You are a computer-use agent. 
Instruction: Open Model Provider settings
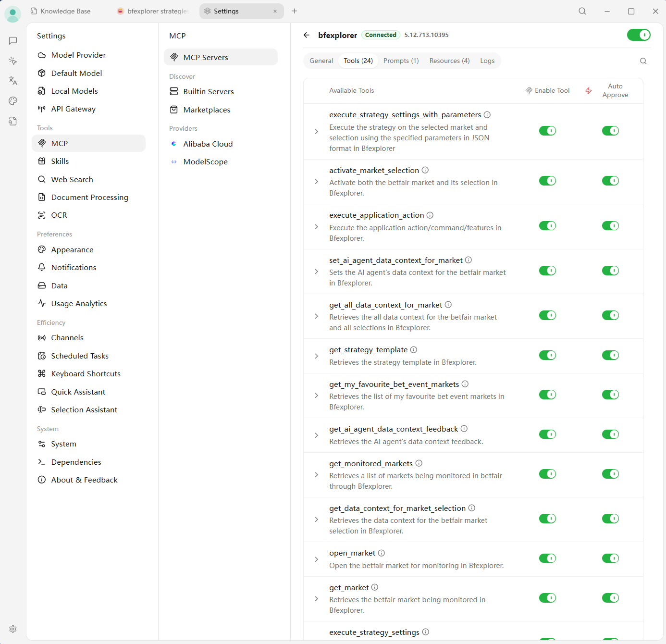[88, 55]
